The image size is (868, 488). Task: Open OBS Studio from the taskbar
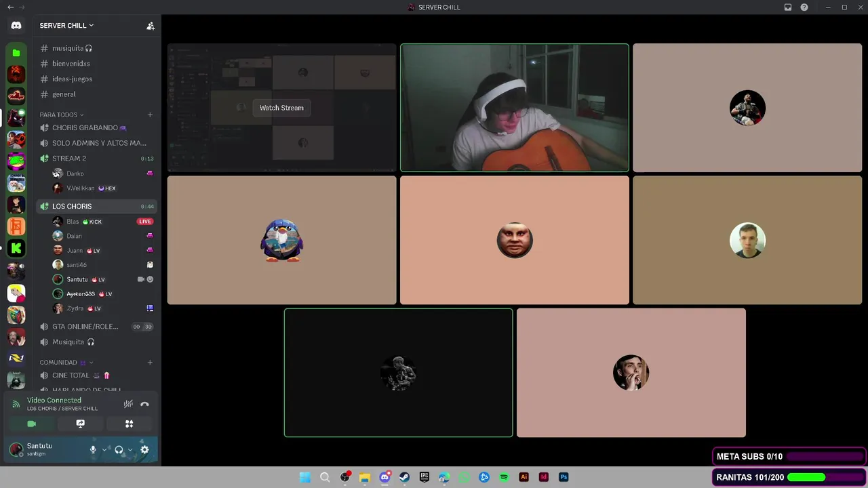[x=344, y=477]
